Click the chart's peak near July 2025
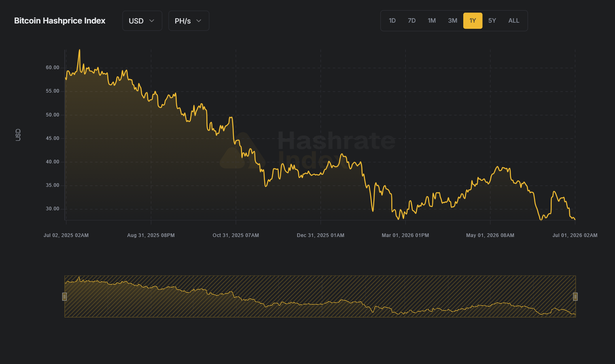The width and height of the screenshot is (615, 364). tap(79, 50)
